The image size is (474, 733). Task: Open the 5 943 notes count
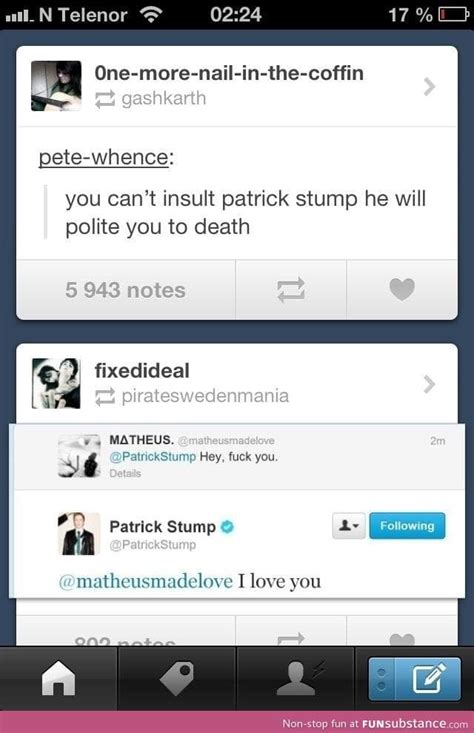click(125, 290)
